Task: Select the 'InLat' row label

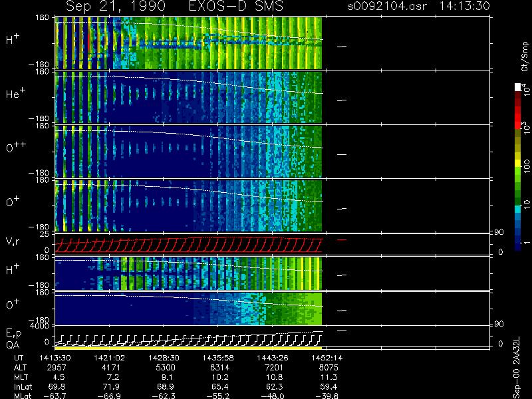Action: [23, 387]
